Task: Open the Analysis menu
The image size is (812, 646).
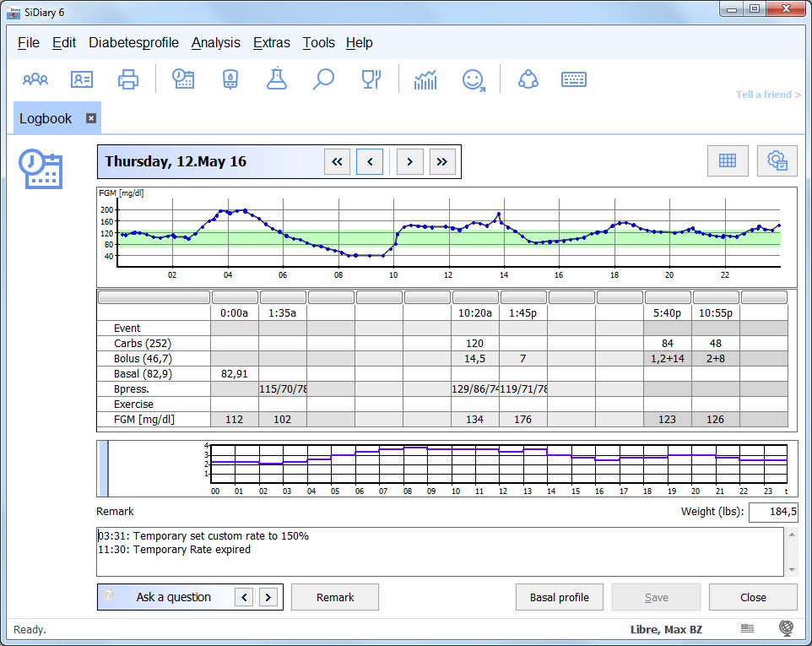Action: coord(215,43)
